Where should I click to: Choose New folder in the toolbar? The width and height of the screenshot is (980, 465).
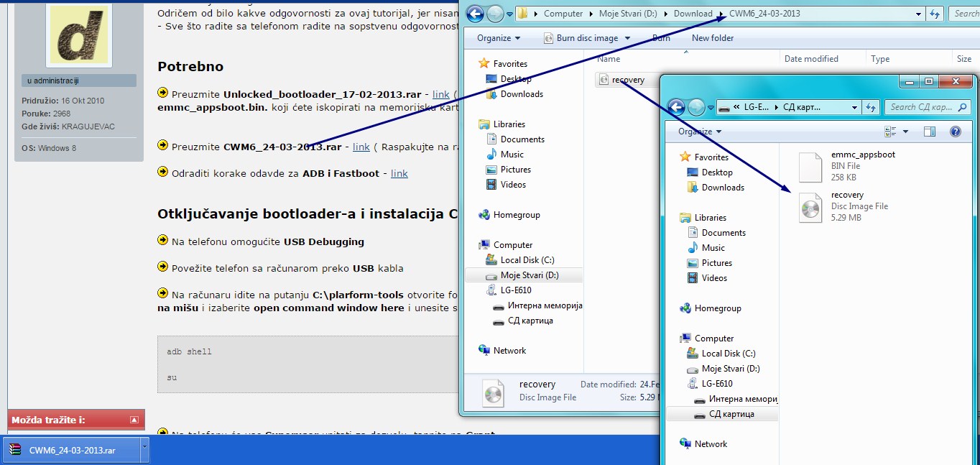(x=713, y=38)
